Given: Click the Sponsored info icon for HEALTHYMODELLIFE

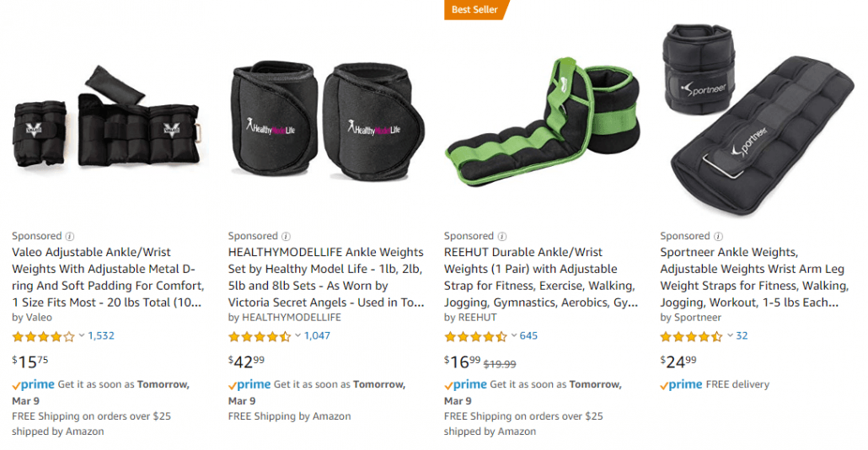Looking at the screenshot, I should click(x=286, y=237).
